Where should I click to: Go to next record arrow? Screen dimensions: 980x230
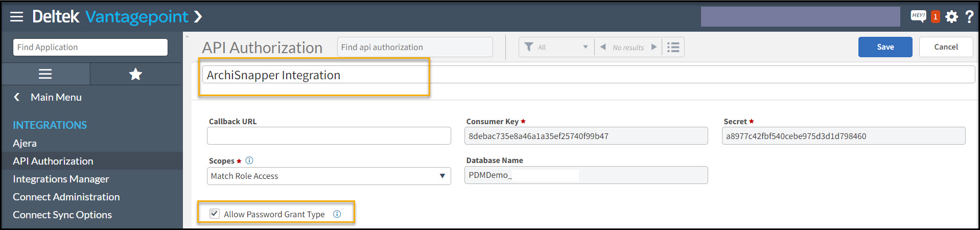coord(654,47)
